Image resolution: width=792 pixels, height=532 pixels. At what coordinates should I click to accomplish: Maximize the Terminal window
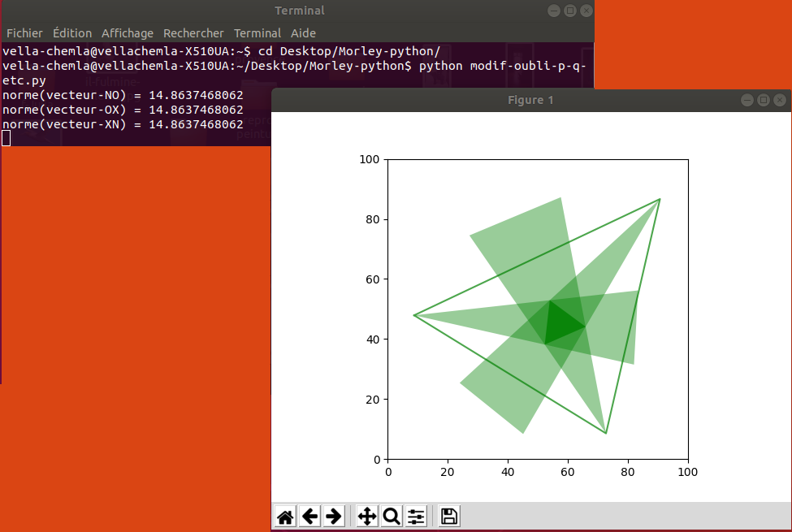click(x=570, y=11)
